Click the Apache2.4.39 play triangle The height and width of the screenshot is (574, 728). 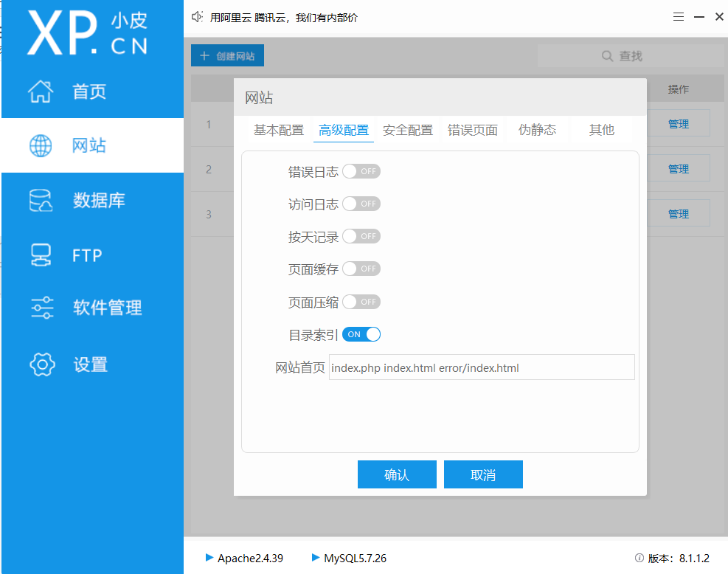tap(209, 557)
